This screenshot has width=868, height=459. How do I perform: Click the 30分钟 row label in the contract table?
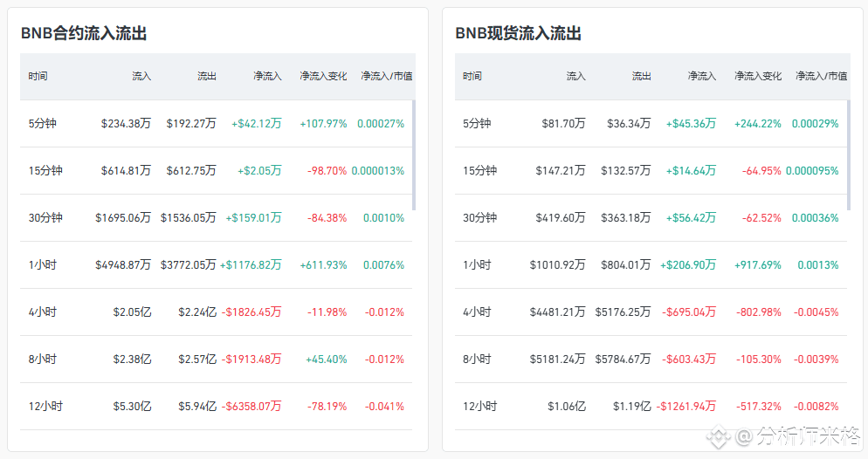[45, 218]
